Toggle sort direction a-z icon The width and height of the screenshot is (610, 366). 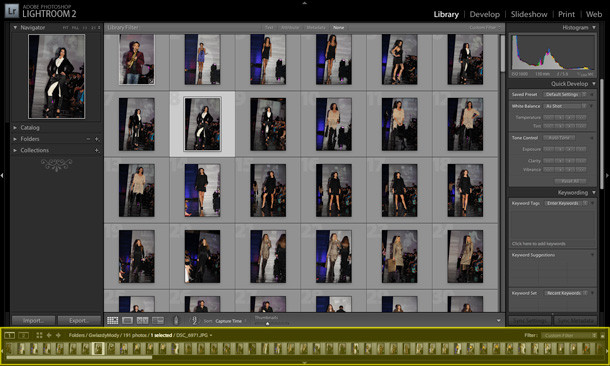pyautogui.click(x=194, y=320)
